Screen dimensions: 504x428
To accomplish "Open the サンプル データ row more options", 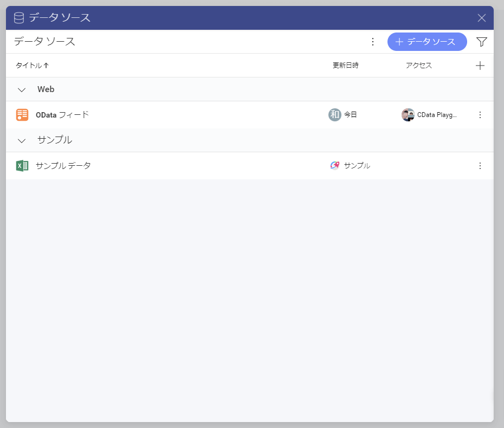I will coord(480,166).
